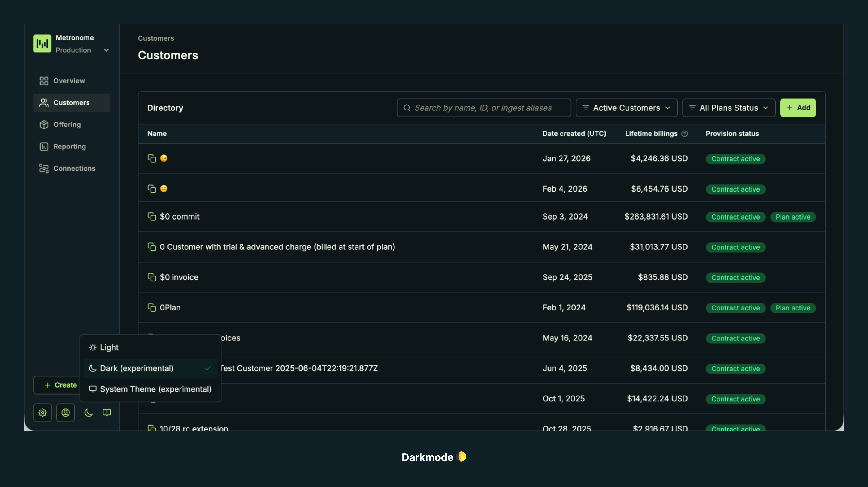The width and height of the screenshot is (868, 487).
Task: Expand the All Plans Status filter
Action: [x=728, y=108]
